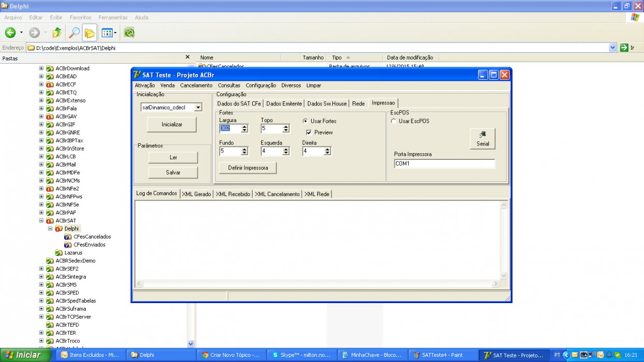Viewport: 644px width, 362px height.
Task: Open the Cancelamento menu
Action: 196,85
